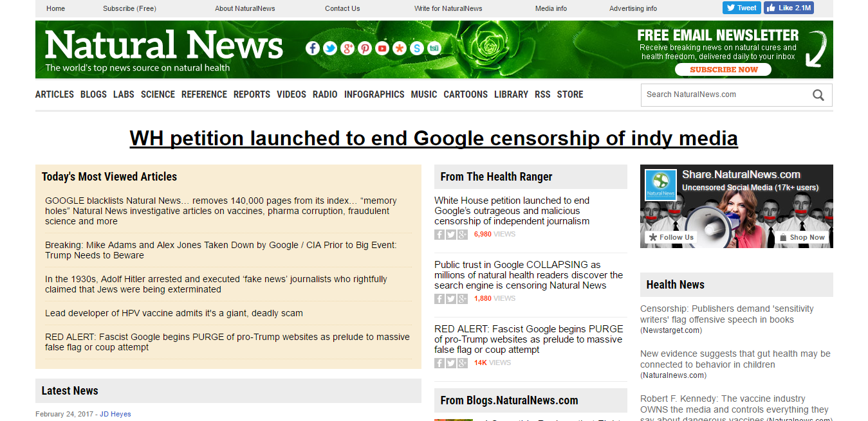This screenshot has height=421, width=868.
Task: Open the tsu social icon in the header banner
Action: [434, 48]
